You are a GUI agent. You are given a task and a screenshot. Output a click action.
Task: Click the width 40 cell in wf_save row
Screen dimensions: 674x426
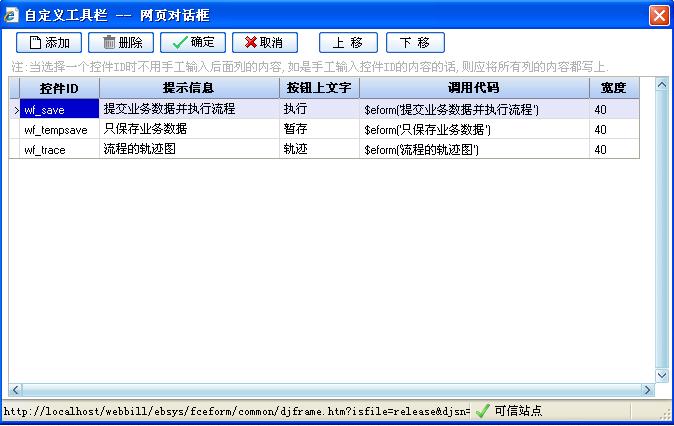tap(614, 109)
